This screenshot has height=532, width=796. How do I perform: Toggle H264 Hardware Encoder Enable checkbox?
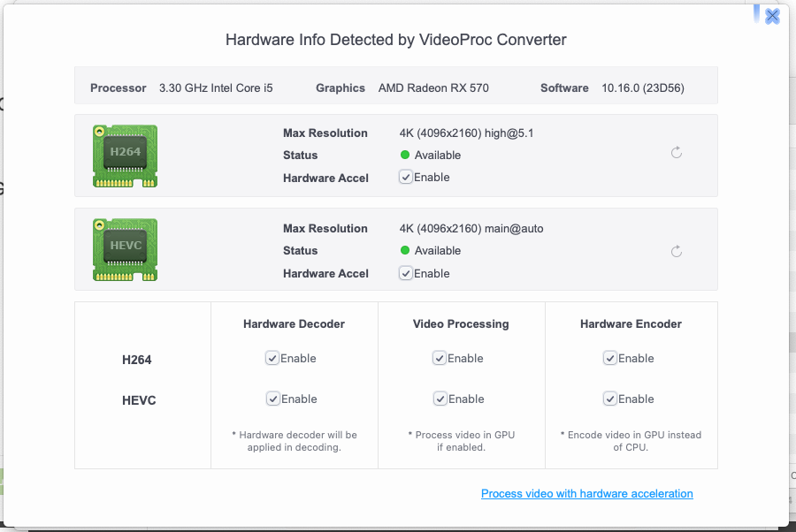[609, 358]
